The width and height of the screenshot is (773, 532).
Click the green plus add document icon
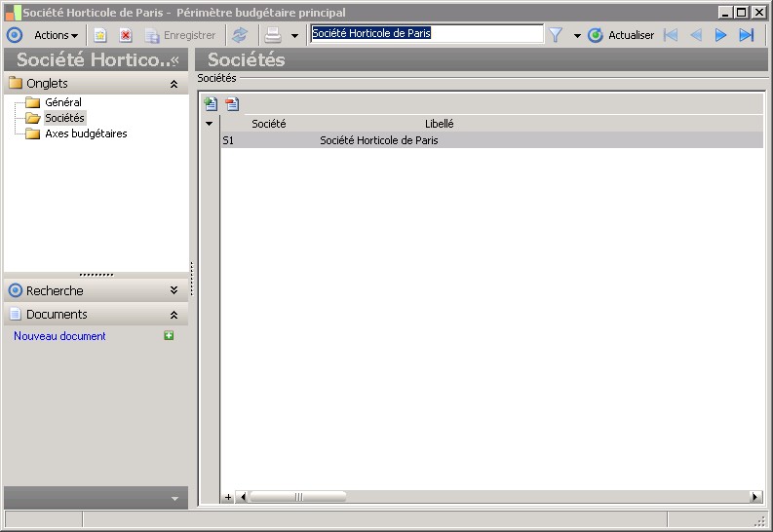169,335
